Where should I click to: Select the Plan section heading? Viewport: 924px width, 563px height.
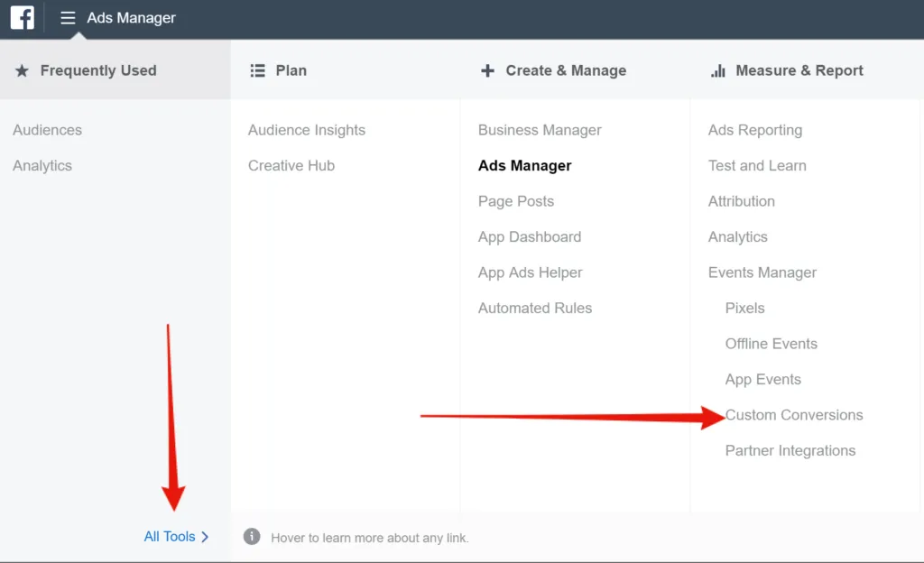[291, 70]
